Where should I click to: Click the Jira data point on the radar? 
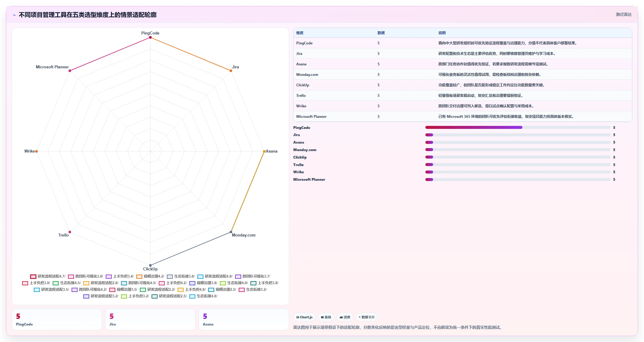coord(231,71)
